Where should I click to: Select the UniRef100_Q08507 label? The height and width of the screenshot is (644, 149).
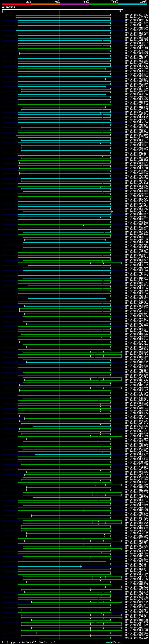click(x=136, y=260)
